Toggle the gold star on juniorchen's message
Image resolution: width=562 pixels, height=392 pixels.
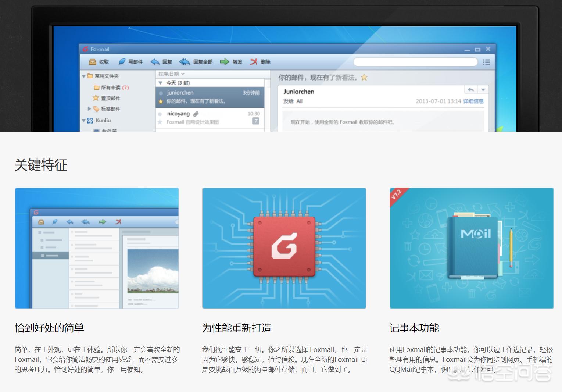[x=161, y=101]
